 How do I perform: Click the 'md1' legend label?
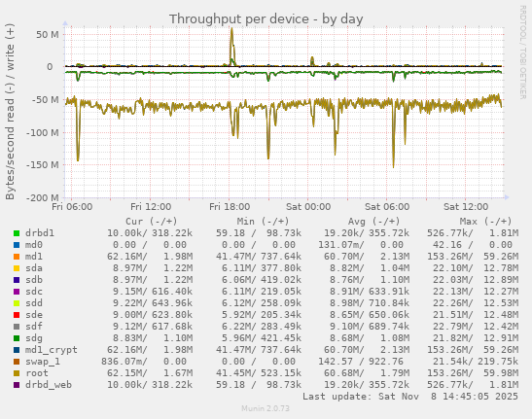point(34,257)
